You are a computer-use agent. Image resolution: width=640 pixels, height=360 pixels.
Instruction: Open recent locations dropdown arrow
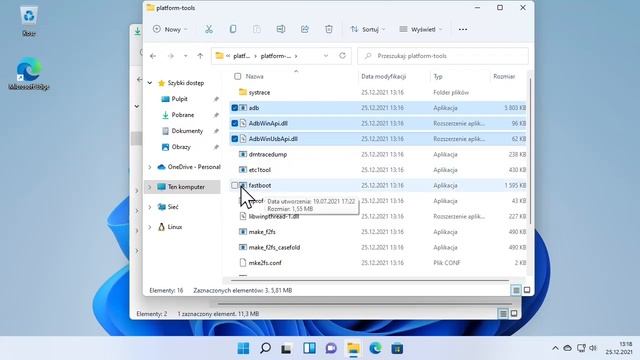(185, 56)
